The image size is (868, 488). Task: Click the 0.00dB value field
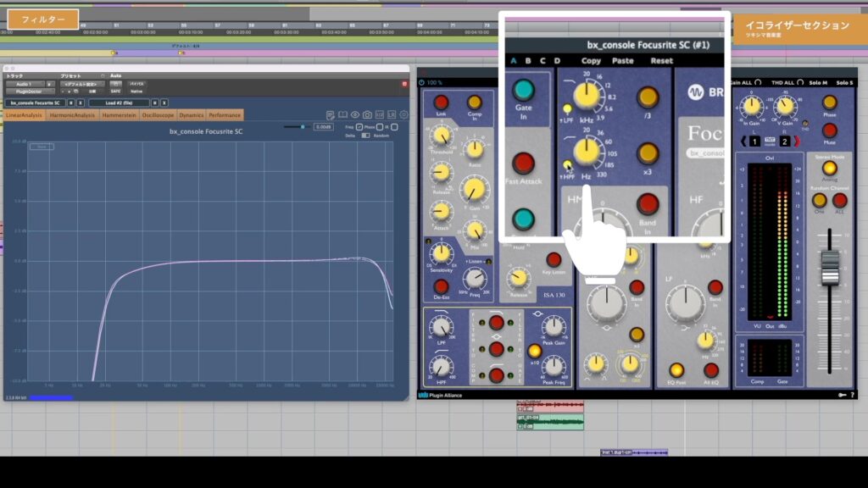[323, 127]
